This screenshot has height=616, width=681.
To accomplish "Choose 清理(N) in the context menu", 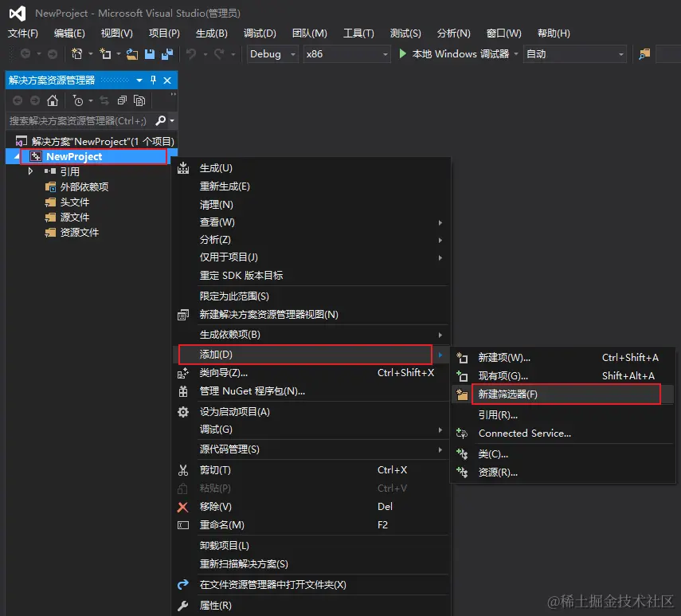I will (311, 204).
